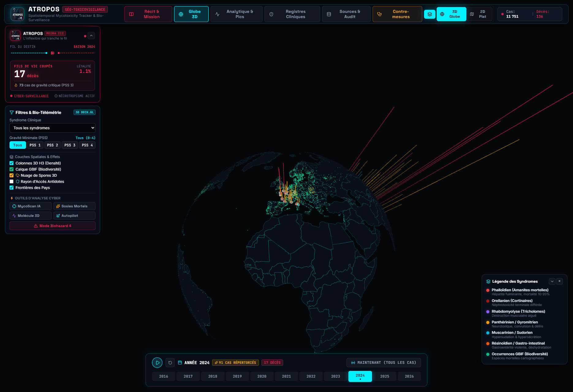This screenshot has height=392, width=573.
Task: Open the Sources & Audit tab
Action: (346, 14)
